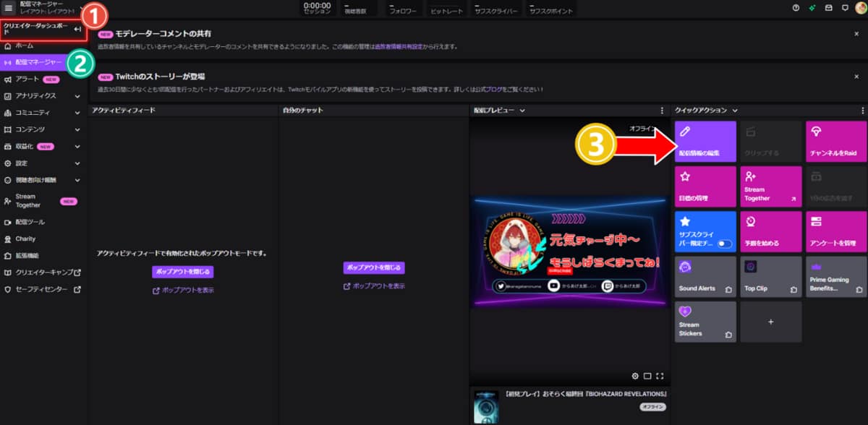Open the inbox icon in top bar

(829, 8)
